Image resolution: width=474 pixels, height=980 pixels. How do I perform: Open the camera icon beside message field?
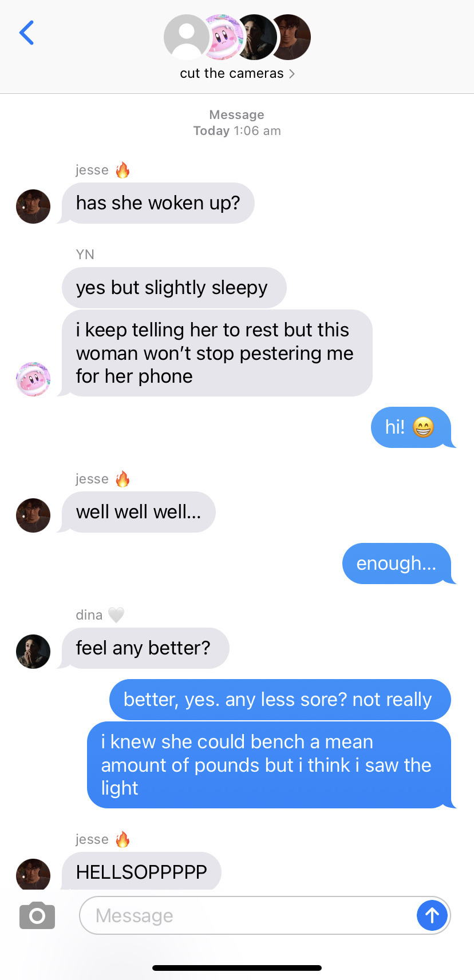37,915
